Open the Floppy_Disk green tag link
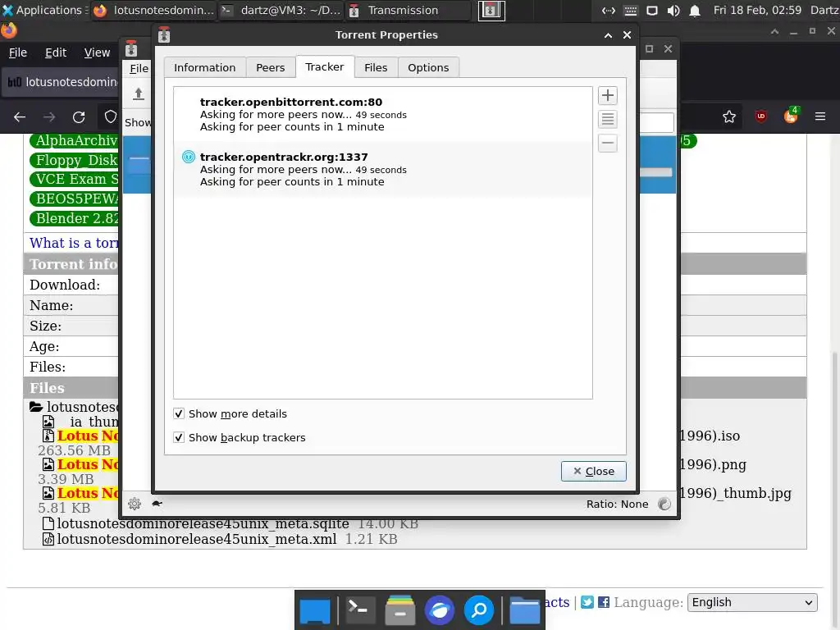840x630 pixels. point(74,160)
